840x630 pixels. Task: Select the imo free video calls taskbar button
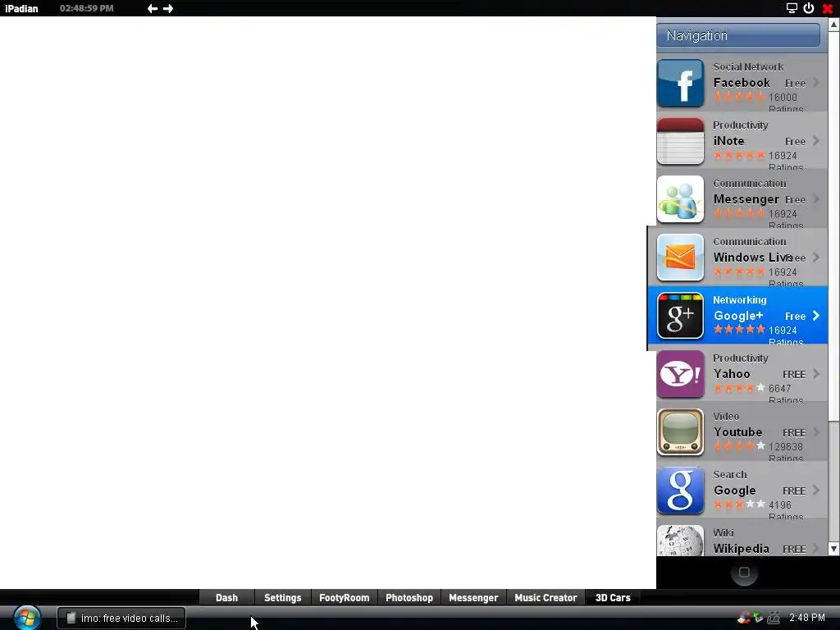(121, 619)
